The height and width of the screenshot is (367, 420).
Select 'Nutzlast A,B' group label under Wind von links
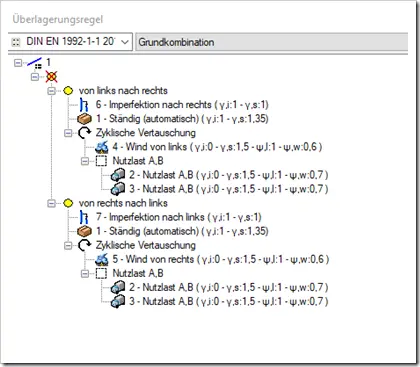pos(138,161)
